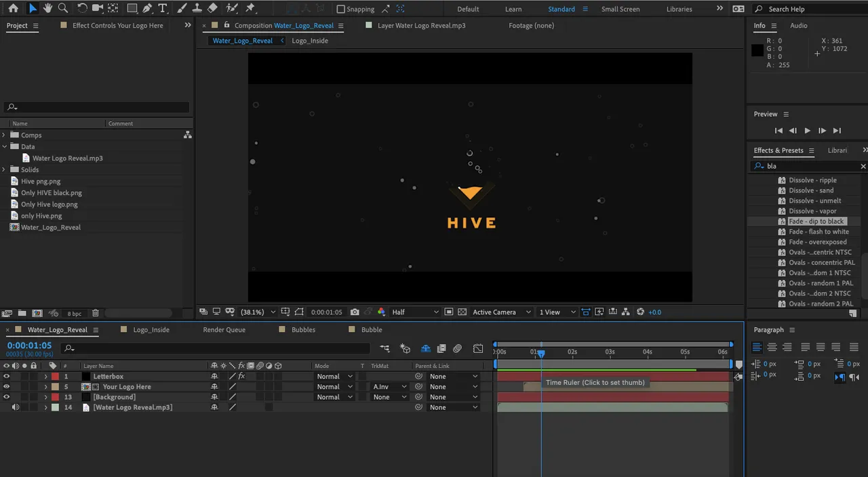This screenshot has width=868, height=477.
Task: Clear the Effects & Presets search
Action: pos(863,166)
